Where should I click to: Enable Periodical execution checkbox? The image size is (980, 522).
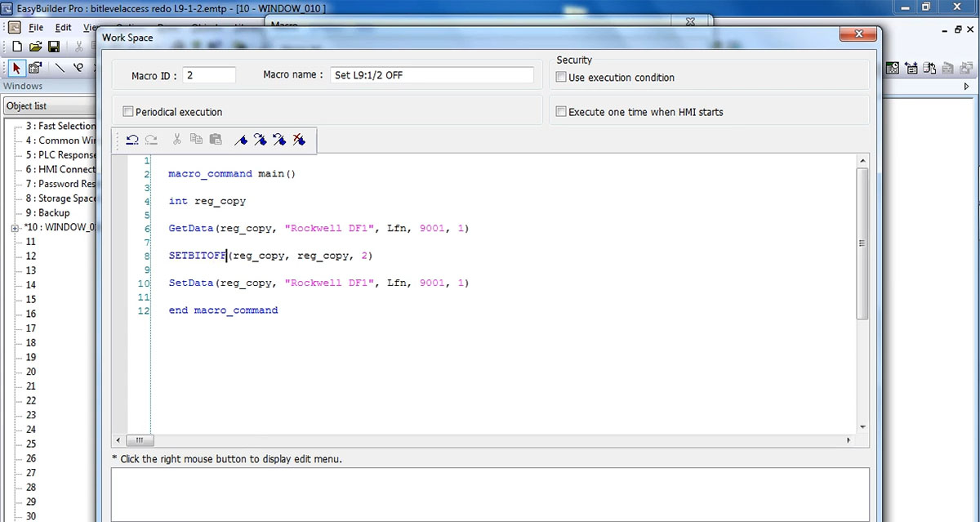128,112
